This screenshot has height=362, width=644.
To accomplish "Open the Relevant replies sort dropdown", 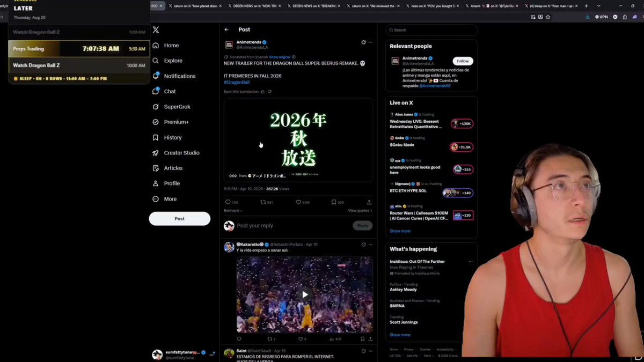I will click(233, 211).
